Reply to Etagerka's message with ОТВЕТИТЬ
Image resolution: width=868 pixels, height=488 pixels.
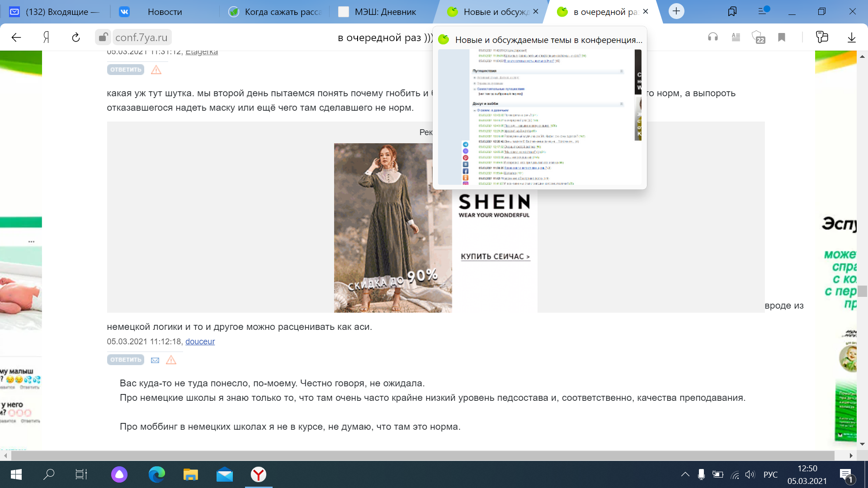click(126, 70)
